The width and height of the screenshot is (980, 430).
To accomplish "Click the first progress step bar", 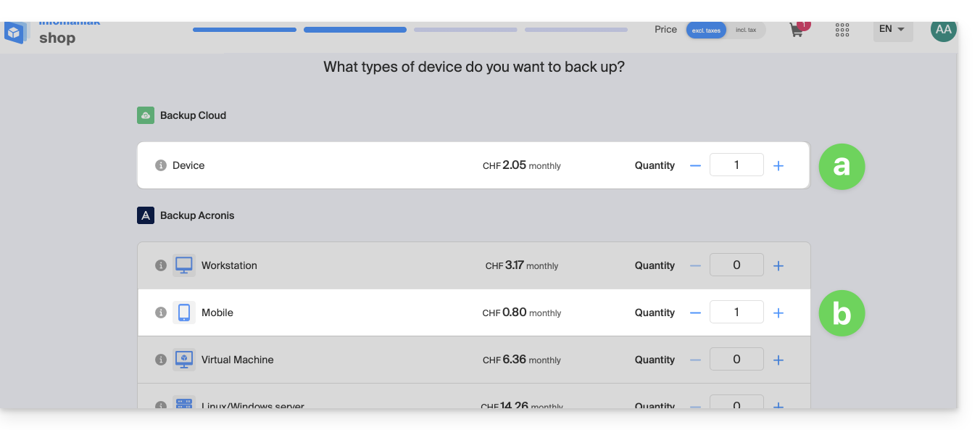I will pos(244,30).
